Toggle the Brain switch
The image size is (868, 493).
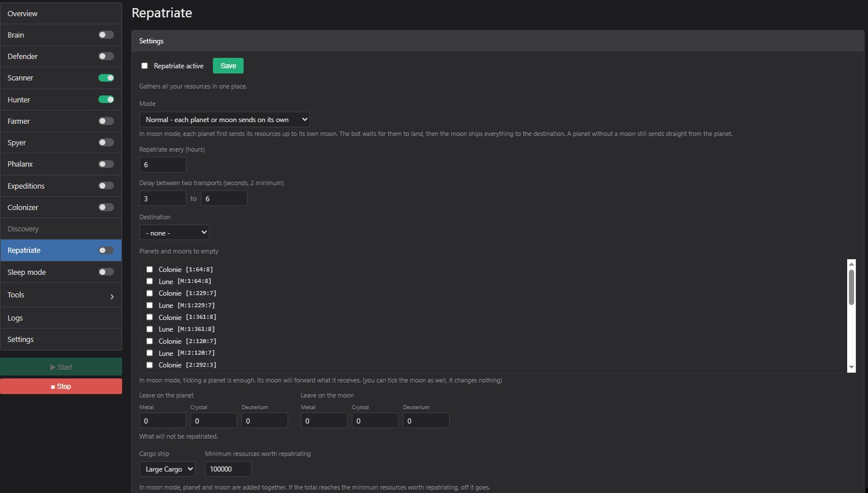coord(106,35)
